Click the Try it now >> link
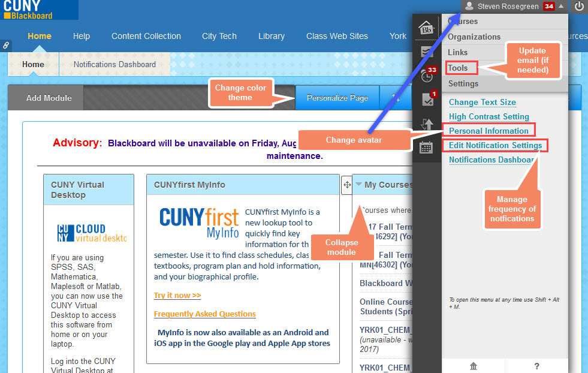Image resolution: width=588 pixels, height=373 pixels. pyautogui.click(x=177, y=295)
